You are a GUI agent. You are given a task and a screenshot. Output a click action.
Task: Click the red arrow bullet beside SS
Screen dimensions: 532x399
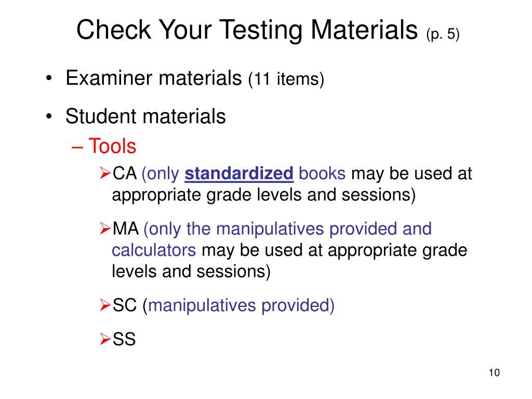point(105,339)
